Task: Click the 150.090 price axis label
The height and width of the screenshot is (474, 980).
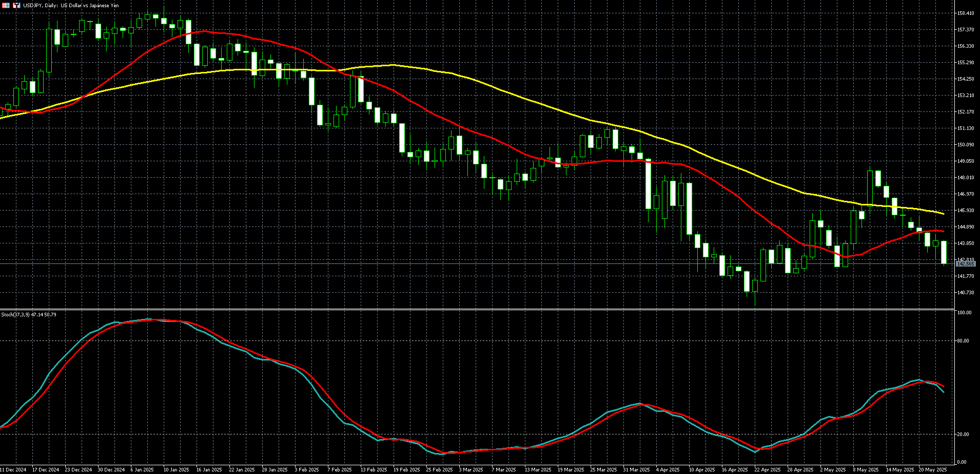Action: (966, 145)
